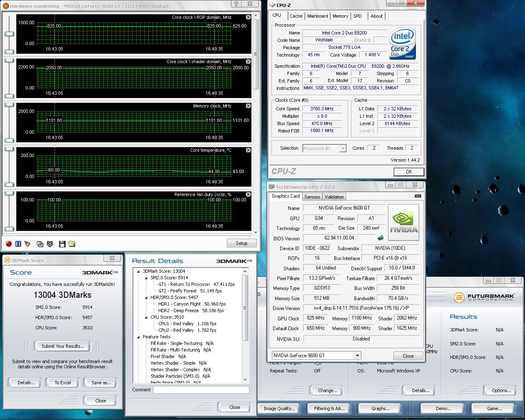This screenshot has height=420, width=525.
Task: Click Save as in 3DMark Score
Action: (101, 383)
